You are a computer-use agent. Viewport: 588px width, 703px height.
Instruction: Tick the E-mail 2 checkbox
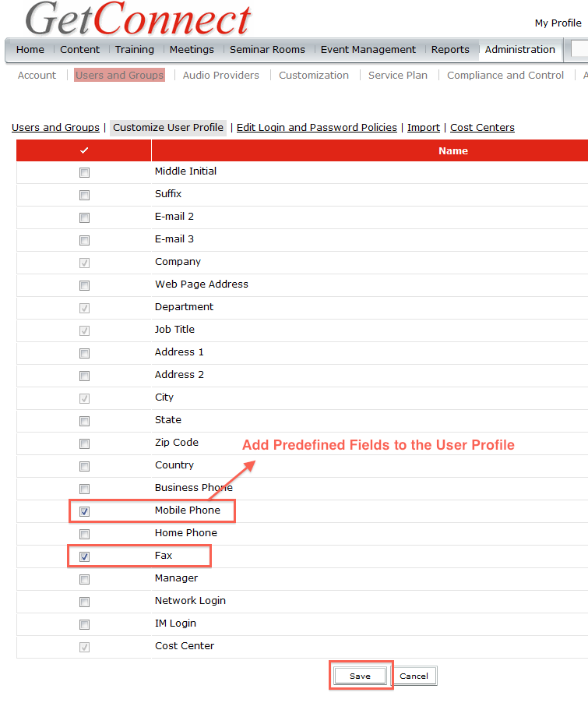pos(84,218)
